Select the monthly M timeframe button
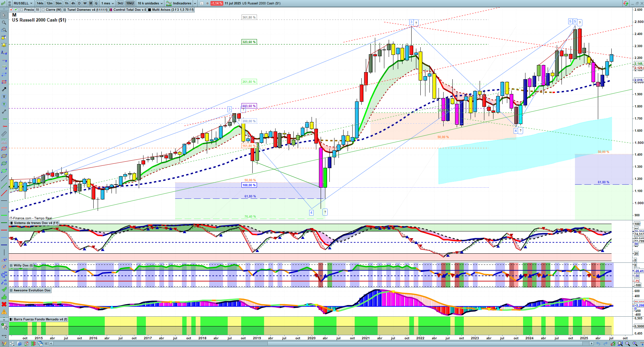The height and width of the screenshot is (347, 644). click(91, 3)
